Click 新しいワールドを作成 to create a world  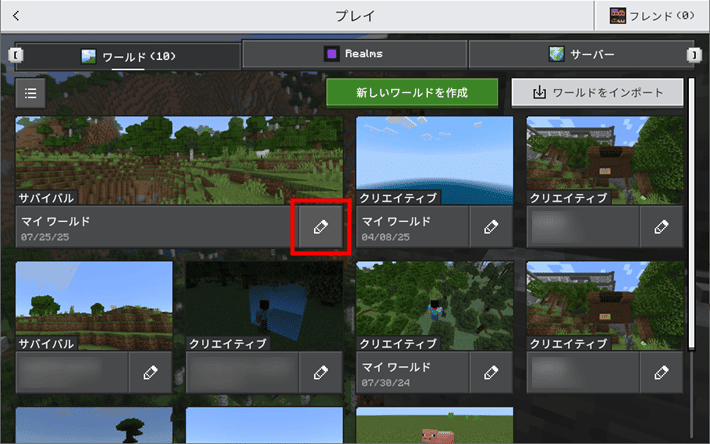(x=412, y=93)
